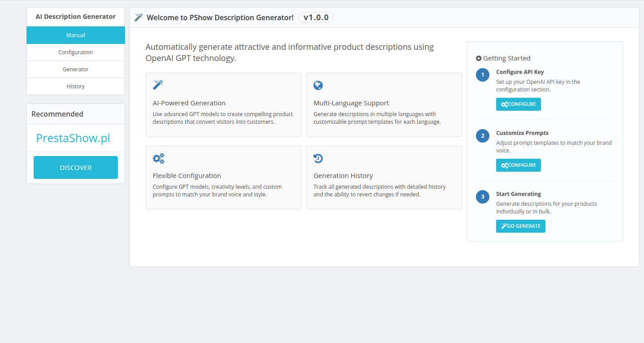Click 'Set up your OpenAI API key' text
Viewport: 644px width, 343px height.
tap(538, 86)
